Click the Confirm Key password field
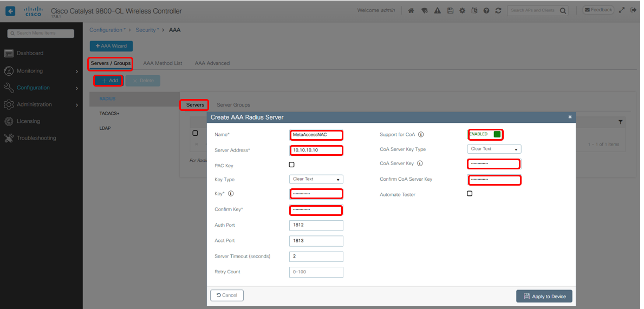Screen dimensions: 644x309 [316, 210]
